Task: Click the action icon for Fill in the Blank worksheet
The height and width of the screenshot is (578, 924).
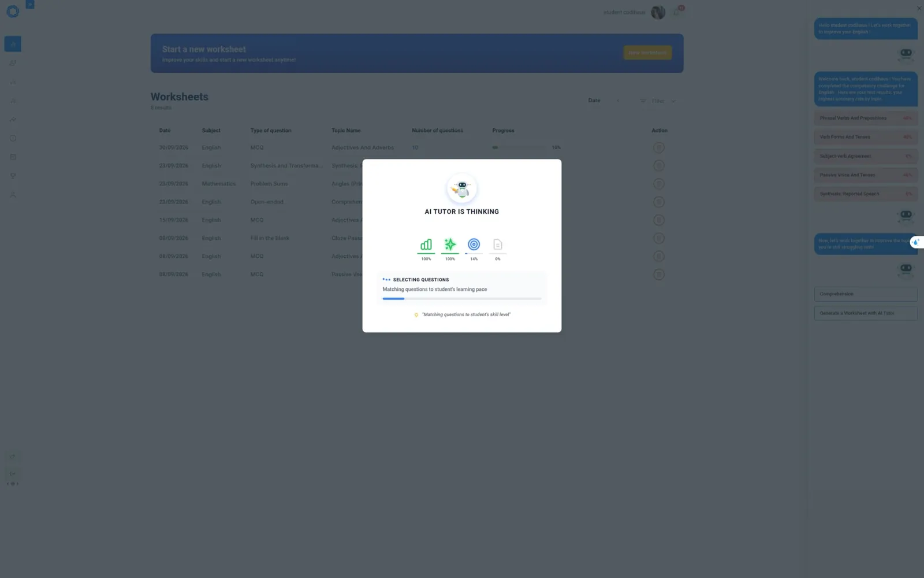Action: (x=658, y=238)
